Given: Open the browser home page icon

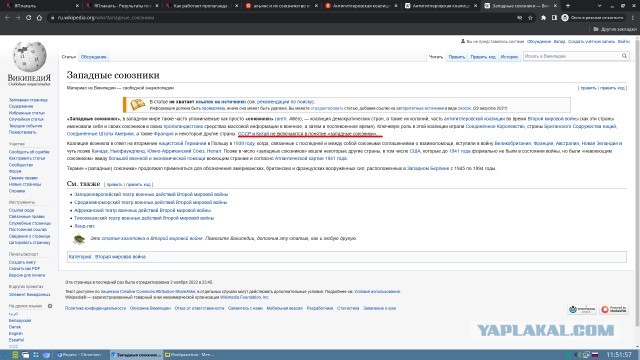Looking at the screenshot, I should [x=39, y=18].
